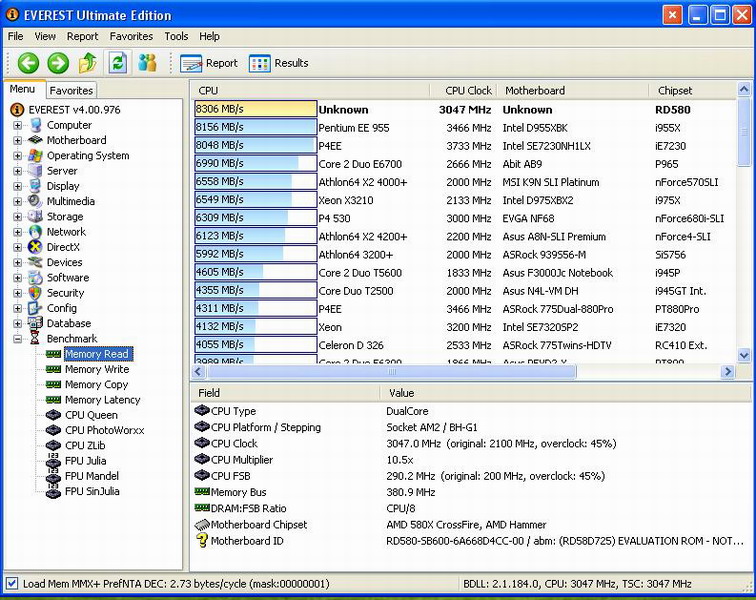Switch to the Favorites tab
Image resolution: width=756 pixels, height=600 pixels.
71,90
